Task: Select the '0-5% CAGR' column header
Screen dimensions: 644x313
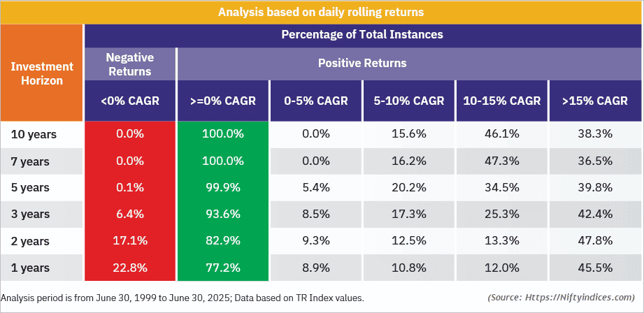Action: [315, 101]
